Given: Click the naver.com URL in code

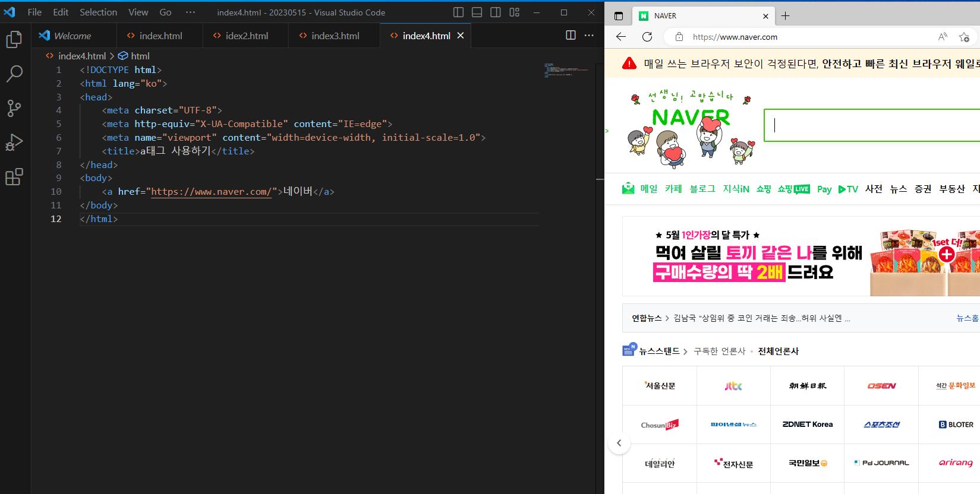Looking at the screenshot, I should pyautogui.click(x=211, y=192).
